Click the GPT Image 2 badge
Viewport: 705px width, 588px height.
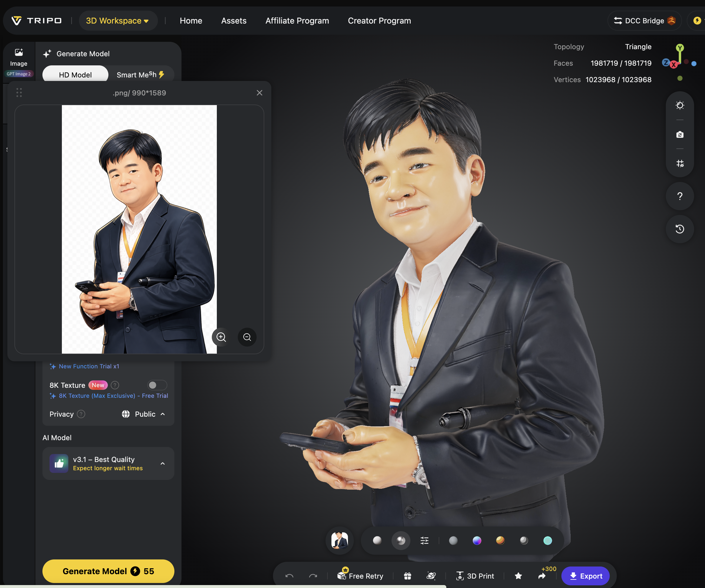(19, 74)
